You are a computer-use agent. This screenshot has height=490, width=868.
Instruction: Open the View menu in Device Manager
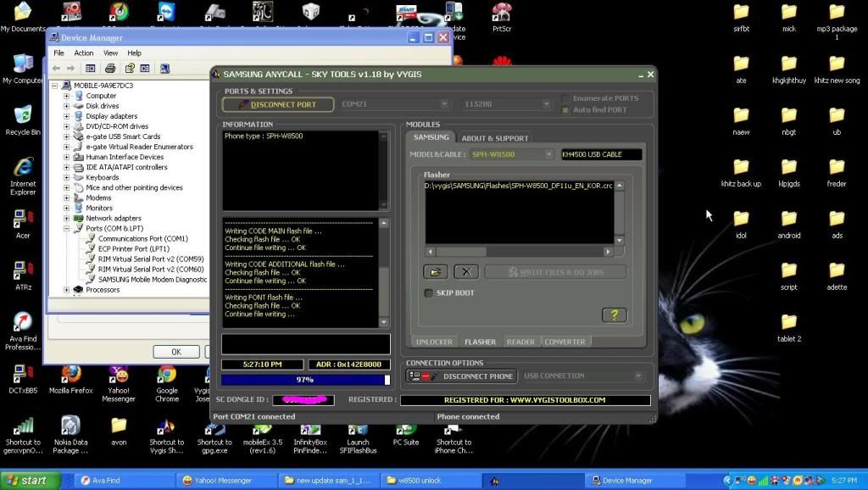111,53
